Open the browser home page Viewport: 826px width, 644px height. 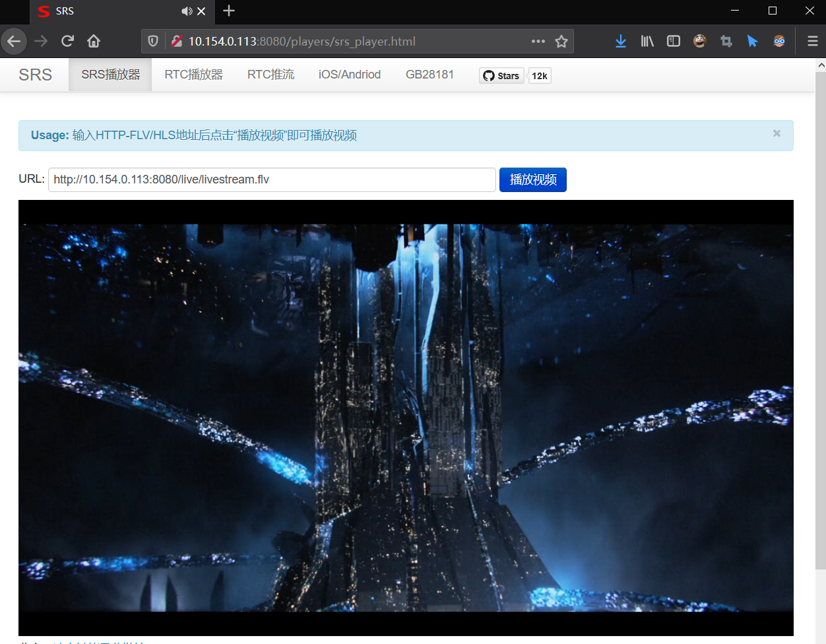click(94, 41)
